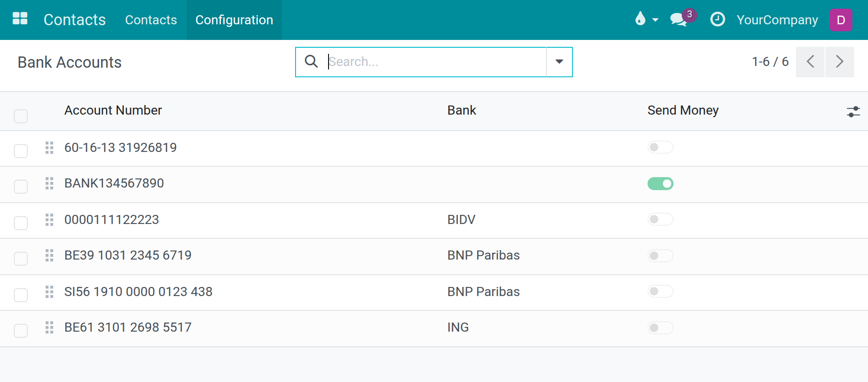Expand the debug dropdown caret
Screen dimensions: 868x382
655,20
